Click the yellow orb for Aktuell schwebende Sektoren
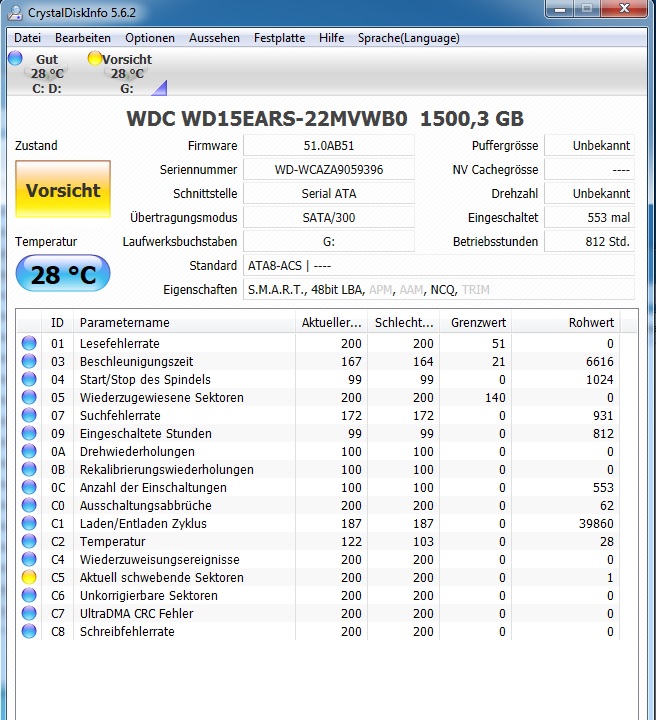Viewport: 656px width, 720px height. (29, 577)
